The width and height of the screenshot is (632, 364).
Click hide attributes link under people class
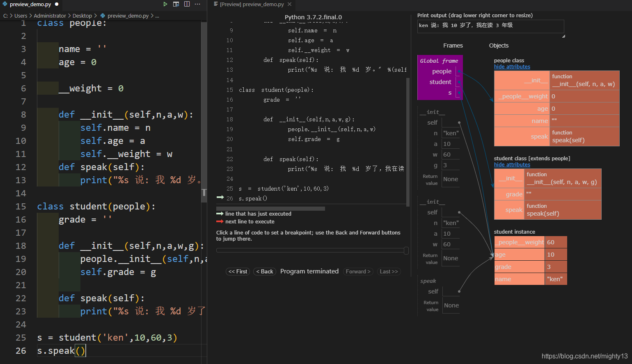(512, 66)
